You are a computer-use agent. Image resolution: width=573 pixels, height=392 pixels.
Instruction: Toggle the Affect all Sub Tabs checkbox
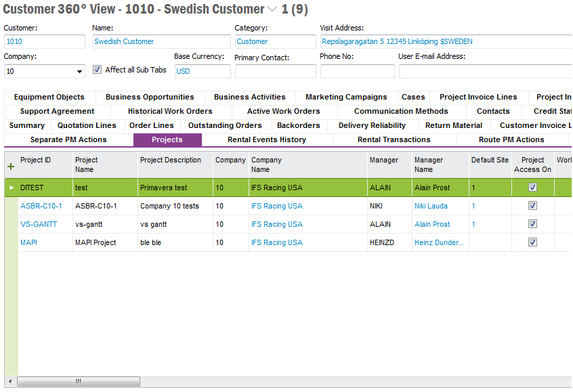tap(97, 70)
